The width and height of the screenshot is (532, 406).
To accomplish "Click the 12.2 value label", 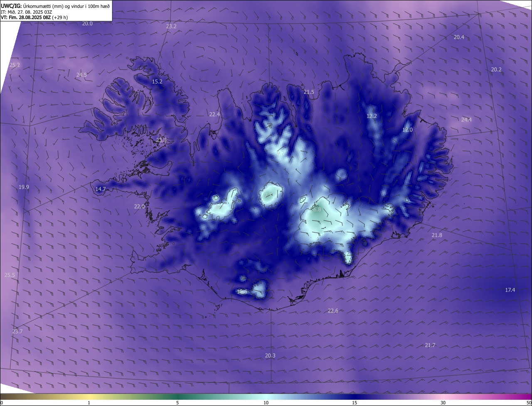I will pyautogui.click(x=372, y=116).
